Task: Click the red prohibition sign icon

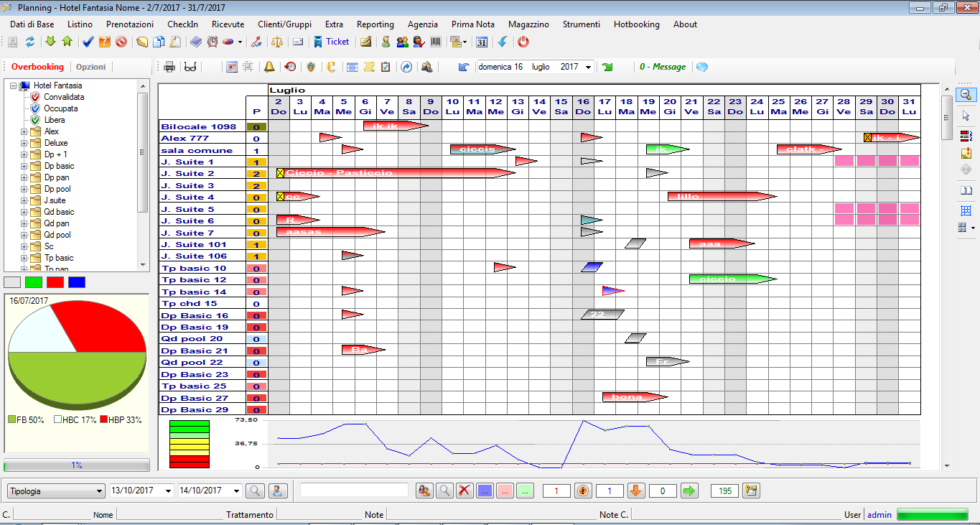Action: (121, 42)
